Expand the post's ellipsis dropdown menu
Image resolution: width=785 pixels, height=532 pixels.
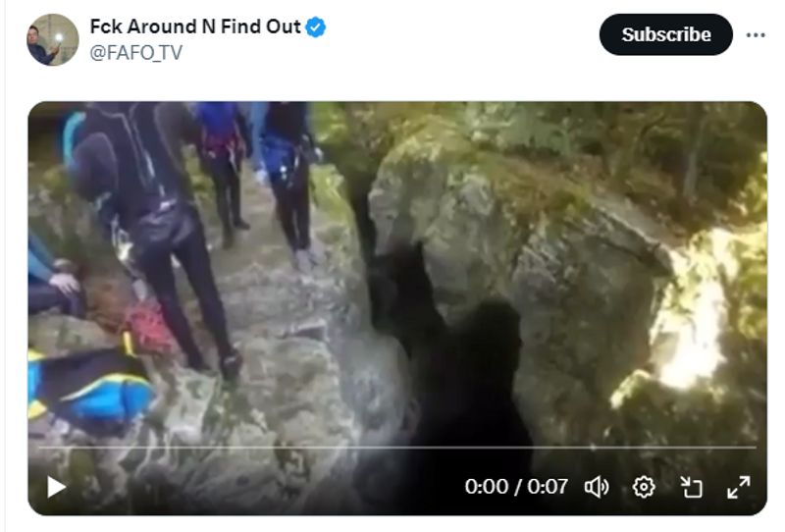[x=756, y=35]
